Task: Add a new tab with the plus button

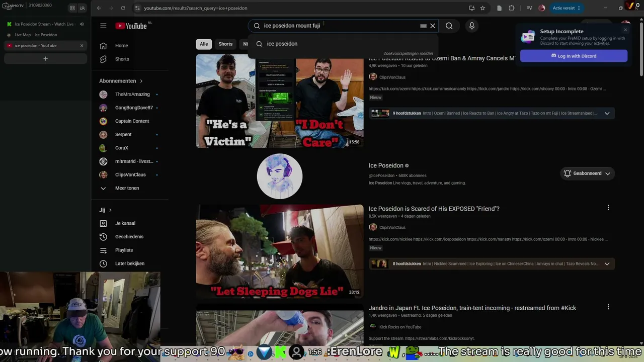Action: click(x=45, y=59)
